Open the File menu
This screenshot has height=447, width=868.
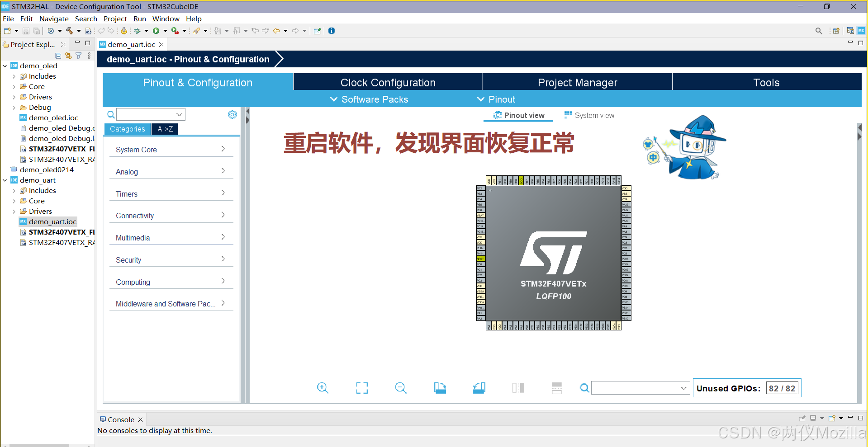point(8,19)
